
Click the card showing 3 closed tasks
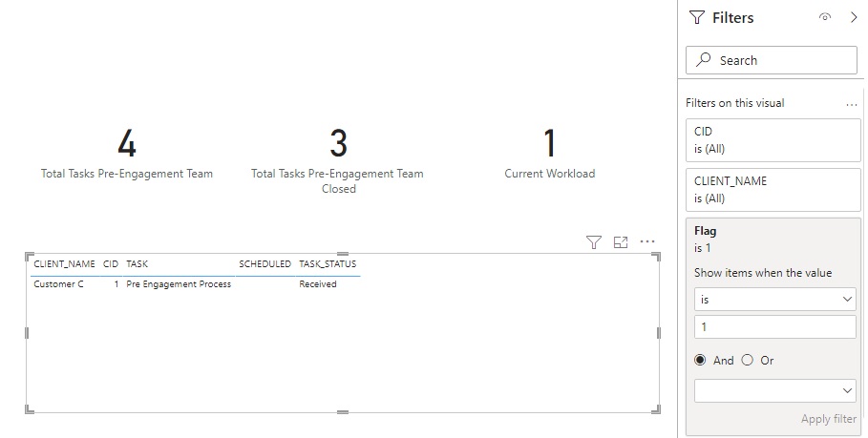(x=338, y=143)
